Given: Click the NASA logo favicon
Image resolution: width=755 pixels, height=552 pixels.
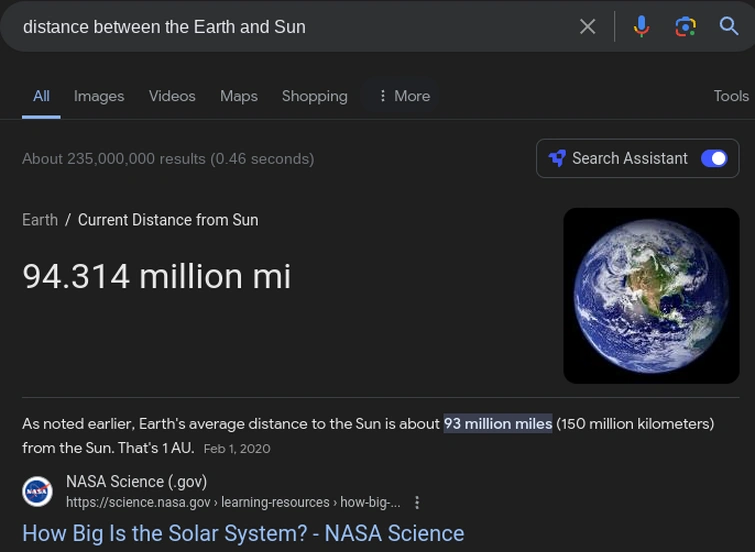Looking at the screenshot, I should click(x=37, y=491).
